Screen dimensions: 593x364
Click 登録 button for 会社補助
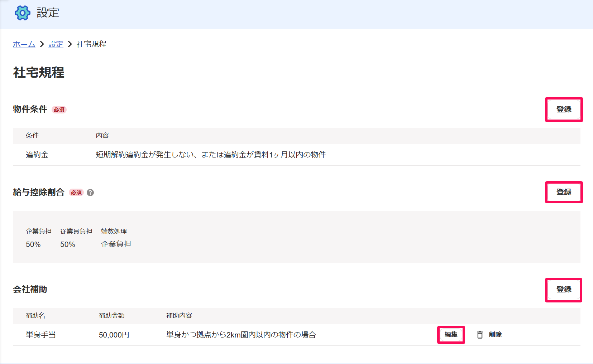pyautogui.click(x=564, y=290)
